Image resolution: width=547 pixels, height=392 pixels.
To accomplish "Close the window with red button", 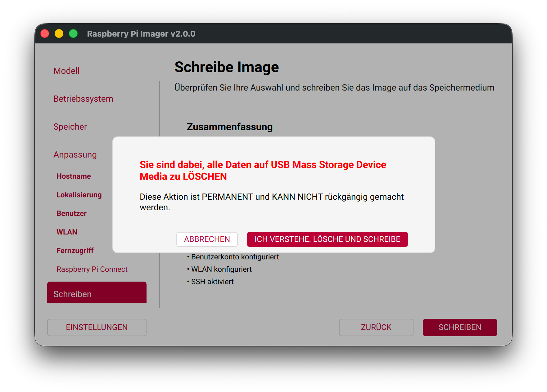I will [45, 33].
